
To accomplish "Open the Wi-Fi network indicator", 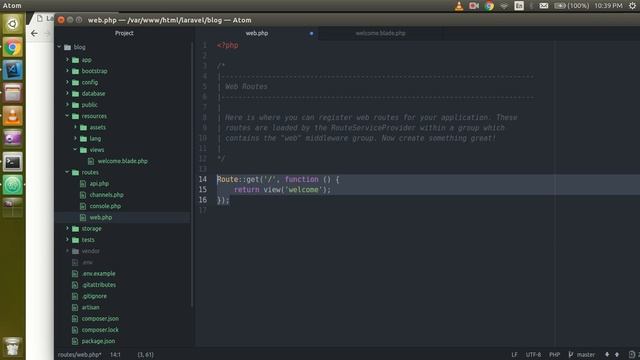I will [504, 6].
